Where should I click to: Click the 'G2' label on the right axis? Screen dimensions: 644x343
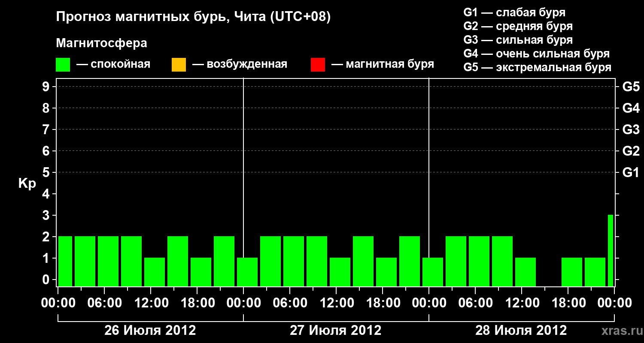(x=631, y=151)
